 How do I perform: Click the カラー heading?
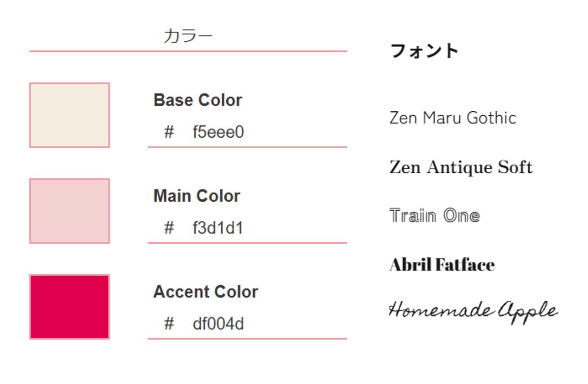click(188, 36)
